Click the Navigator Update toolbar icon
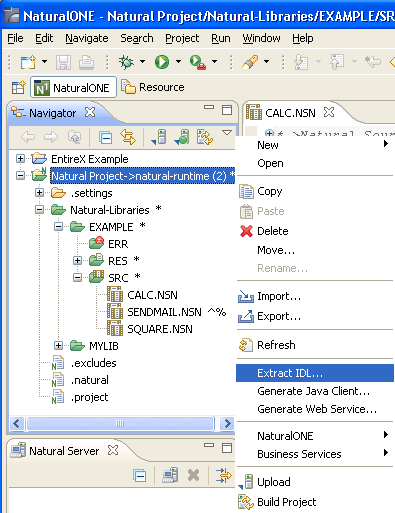The height and width of the screenshot is (513, 395). tap(182, 137)
